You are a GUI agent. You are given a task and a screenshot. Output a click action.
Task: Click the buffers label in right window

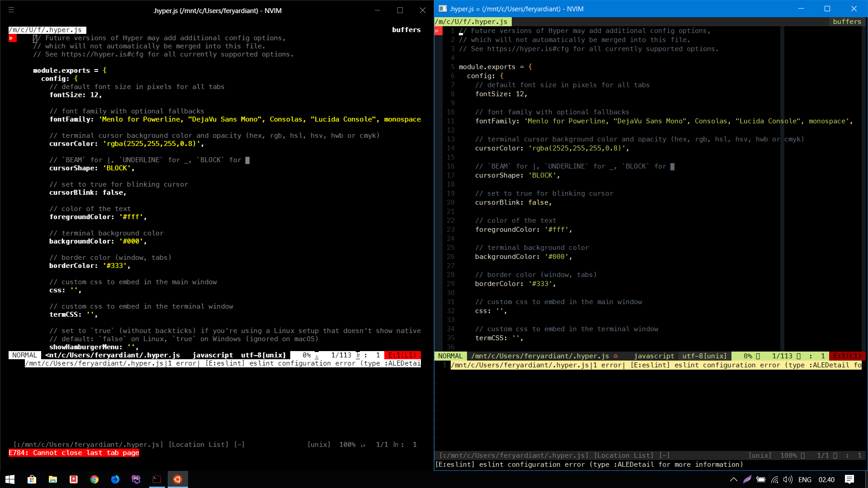click(x=847, y=22)
